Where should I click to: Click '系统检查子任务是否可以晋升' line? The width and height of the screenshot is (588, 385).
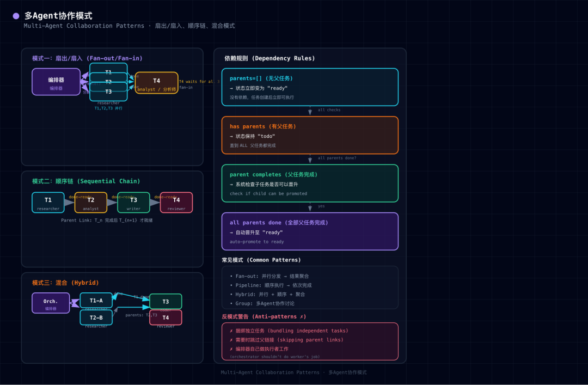[x=264, y=184]
